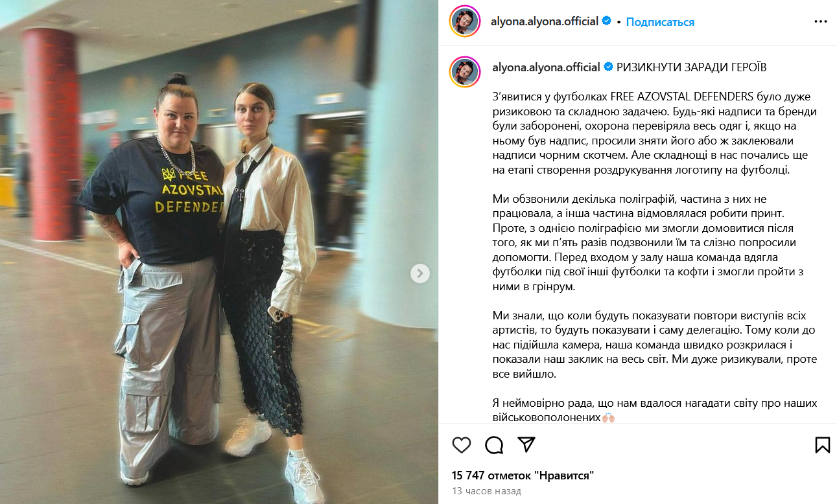Open alyona.alyona.official from the caption username
The width and height of the screenshot is (837, 504).
point(547,67)
